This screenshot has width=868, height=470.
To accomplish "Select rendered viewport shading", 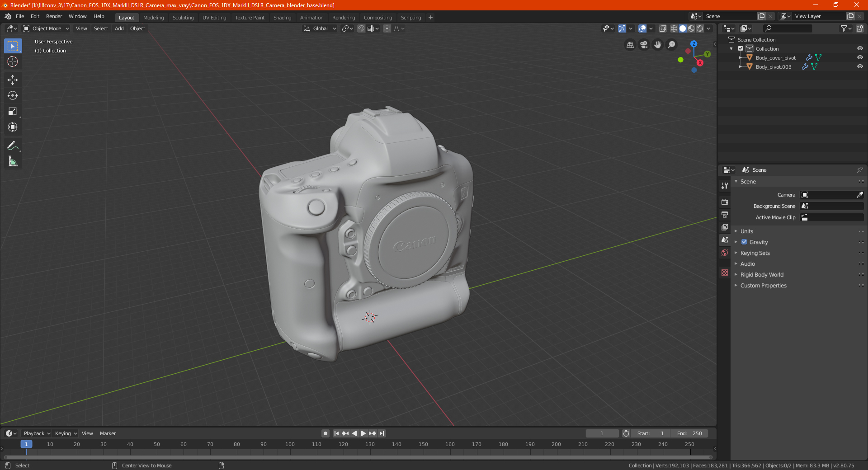I will coord(700,28).
